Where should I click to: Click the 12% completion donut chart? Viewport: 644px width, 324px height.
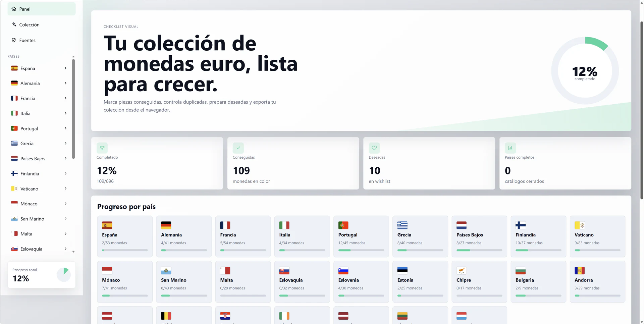[585, 70]
